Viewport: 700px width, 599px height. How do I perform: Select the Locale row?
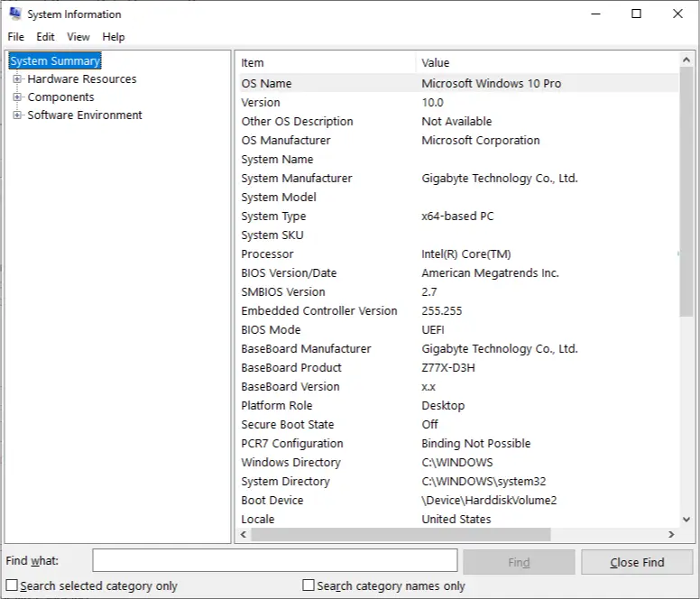coord(457,519)
